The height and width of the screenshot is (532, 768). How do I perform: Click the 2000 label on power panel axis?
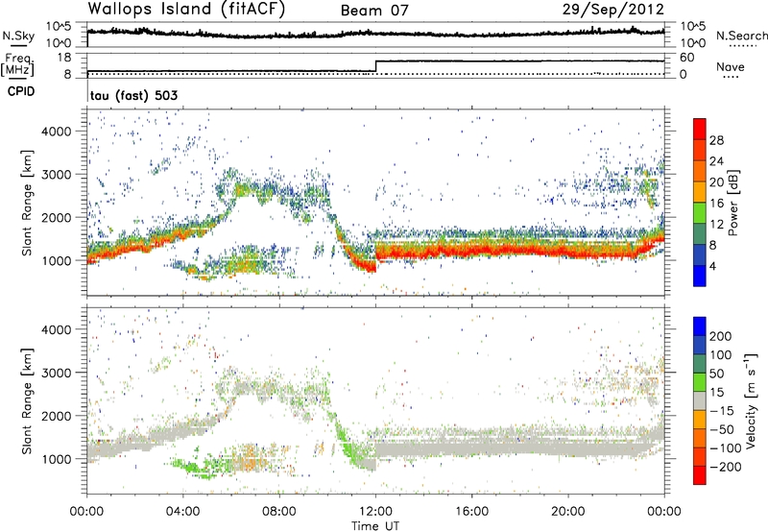coord(57,217)
